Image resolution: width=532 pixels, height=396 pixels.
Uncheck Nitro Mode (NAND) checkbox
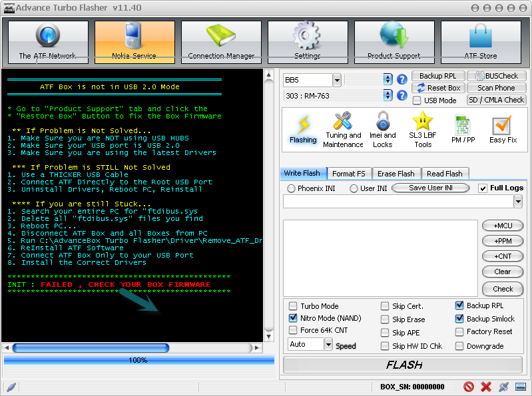pyautogui.click(x=293, y=318)
